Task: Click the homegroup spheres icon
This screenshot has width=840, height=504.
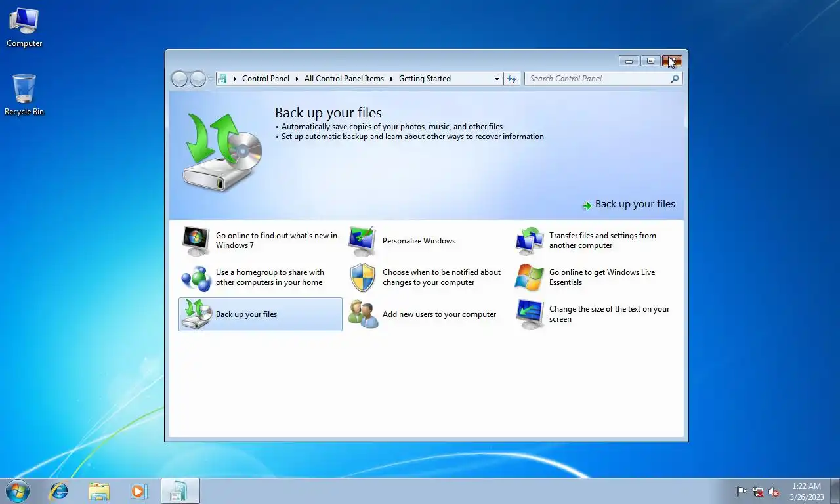Action: pos(196,278)
